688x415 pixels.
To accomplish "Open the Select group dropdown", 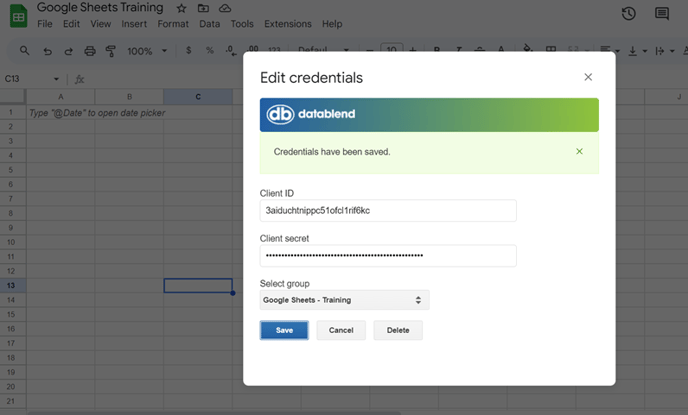I will tap(344, 300).
